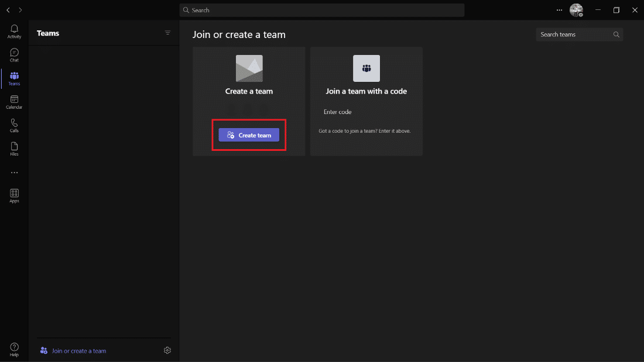644x362 pixels.
Task: Select the Teams sidebar icon
Action: point(14,78)
